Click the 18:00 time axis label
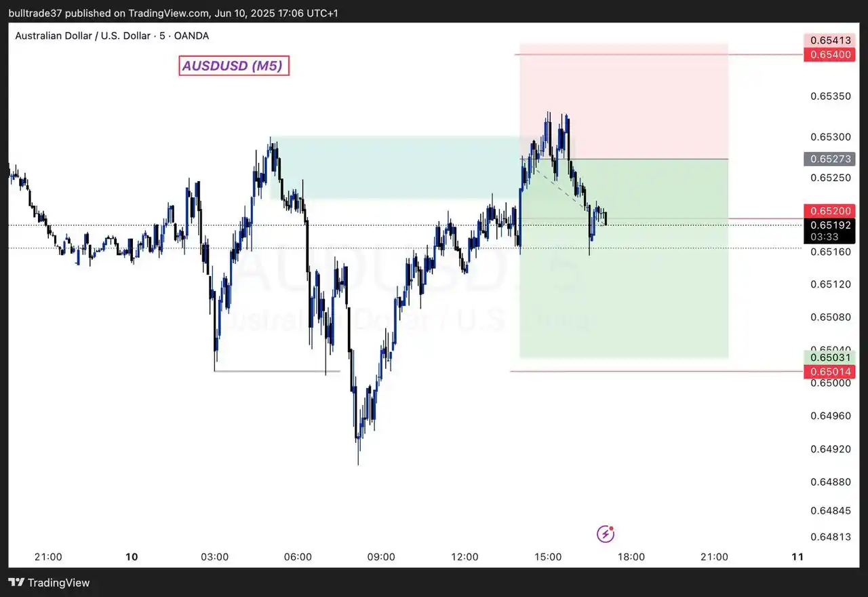 (x=631, y=557)
